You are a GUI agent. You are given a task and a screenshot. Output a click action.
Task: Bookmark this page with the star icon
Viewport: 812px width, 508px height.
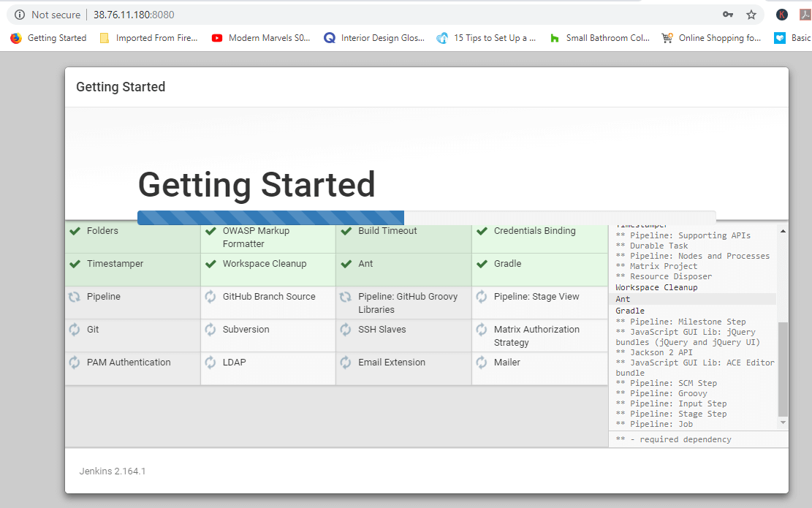(x=751, y=15)
